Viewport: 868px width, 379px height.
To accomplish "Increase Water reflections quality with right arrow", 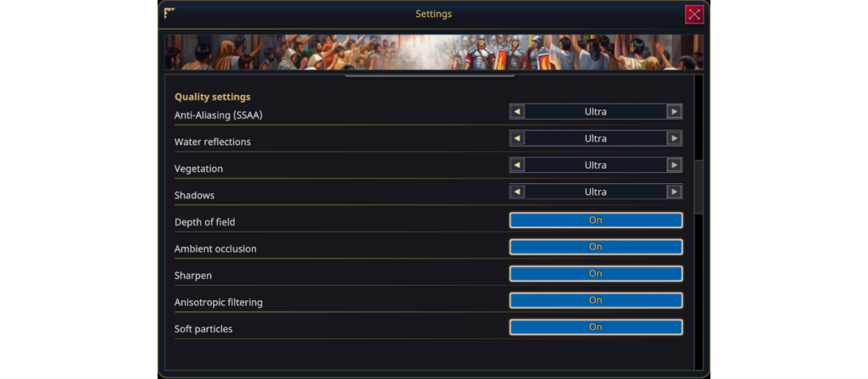I will tap(674, 138).
